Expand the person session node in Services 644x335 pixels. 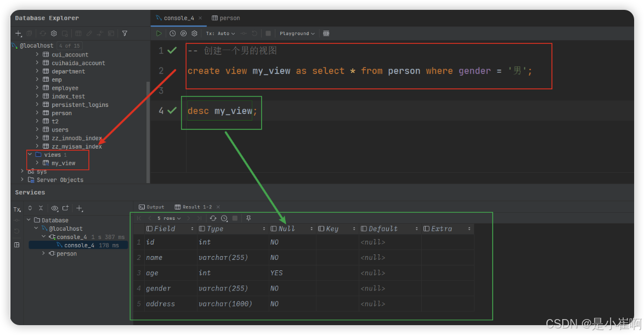pos(43,253)
